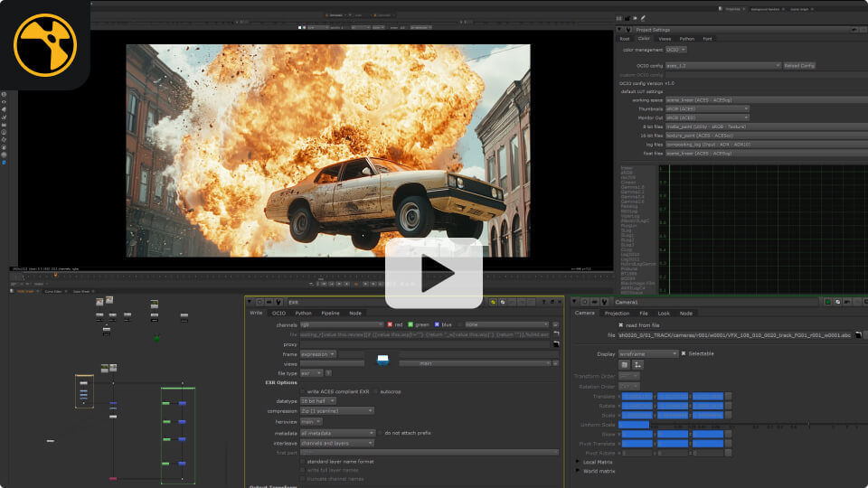This screenshot has height=488, width=868.
Task: Click on the Uniform Scale slider track
Action: (x=741, y=425)
